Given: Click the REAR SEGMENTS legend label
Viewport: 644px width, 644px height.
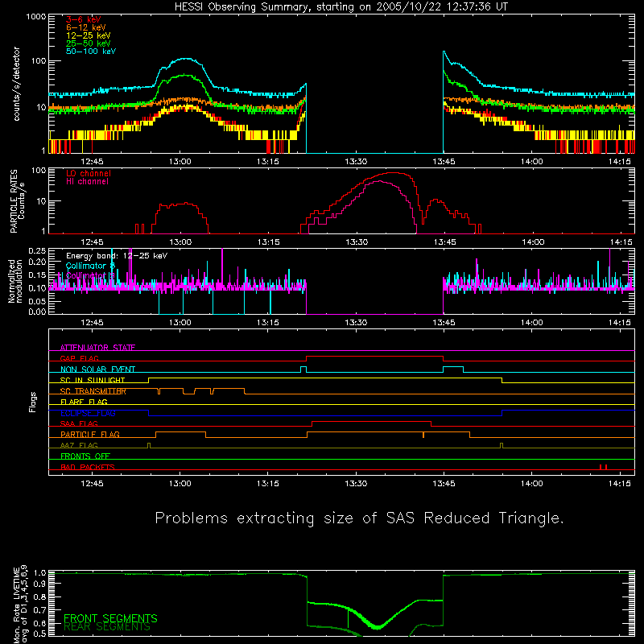Looking at the screenshot, I should pyautogui.click(x=107, y=627).
